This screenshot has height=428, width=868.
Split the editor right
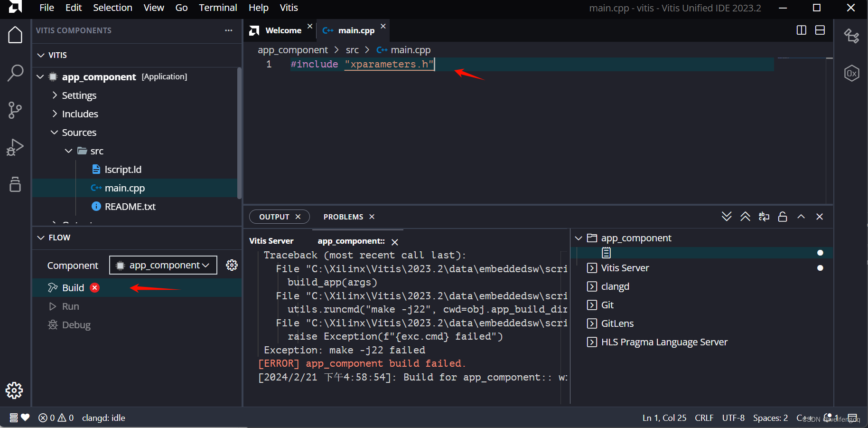801,30
